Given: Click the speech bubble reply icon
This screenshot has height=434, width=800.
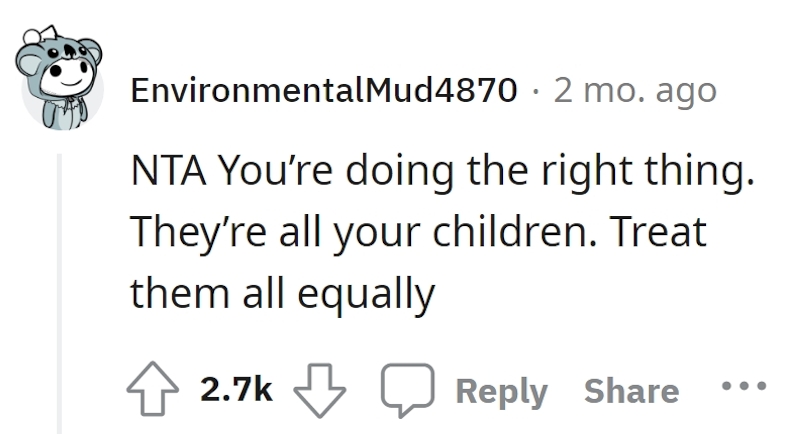Looking at the screenshot, I should [408, 390].
